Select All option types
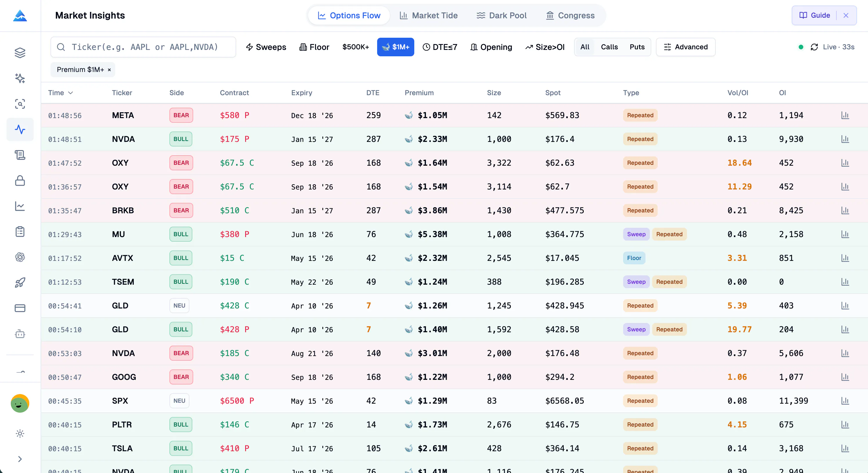Screen dimensions: 868x473 pyautogui.click(x=585, y=47)
